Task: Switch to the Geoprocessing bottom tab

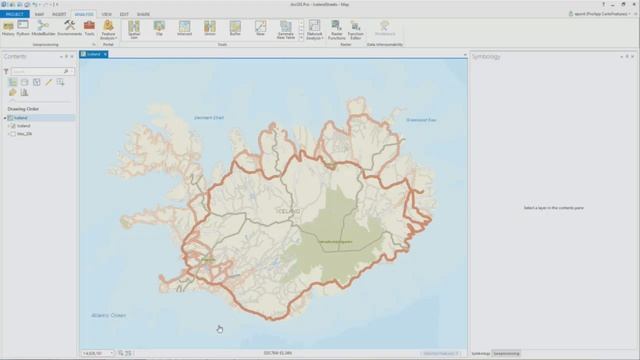Action: [506, 353]
